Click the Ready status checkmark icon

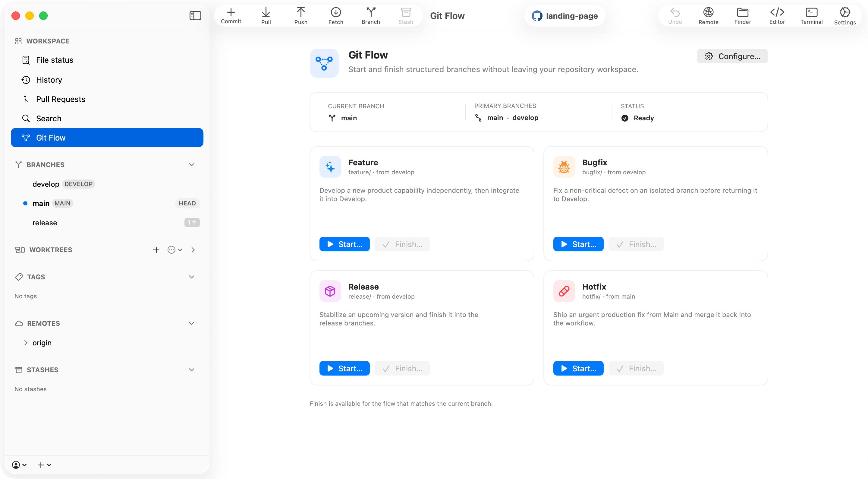click(x=625, y=118)
